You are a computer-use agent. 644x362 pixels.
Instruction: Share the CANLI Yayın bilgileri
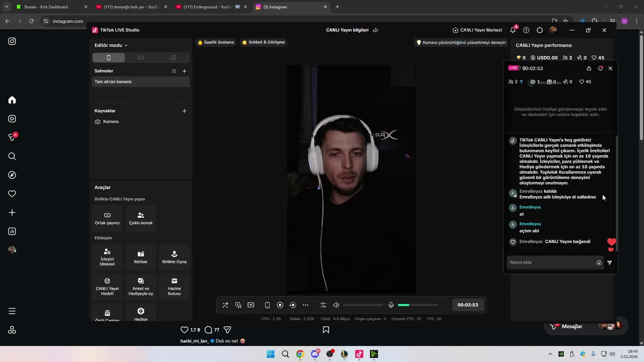[375, 30]
